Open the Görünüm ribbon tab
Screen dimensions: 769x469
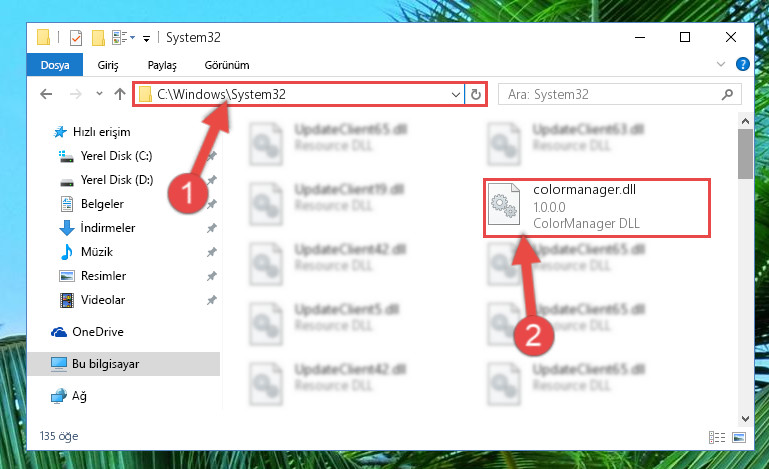point(227,65)
